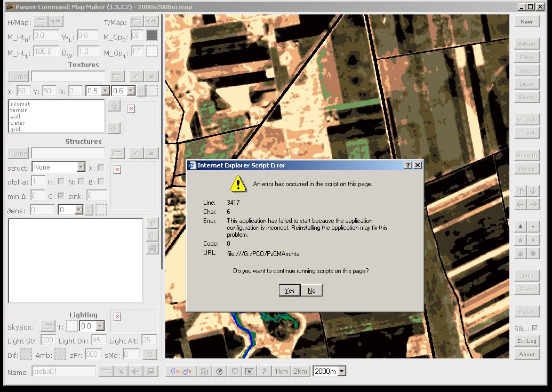Screen dimensions: 552x392
Task: Click the flag map icon in bottom toolbar
Action: (204, 371)
